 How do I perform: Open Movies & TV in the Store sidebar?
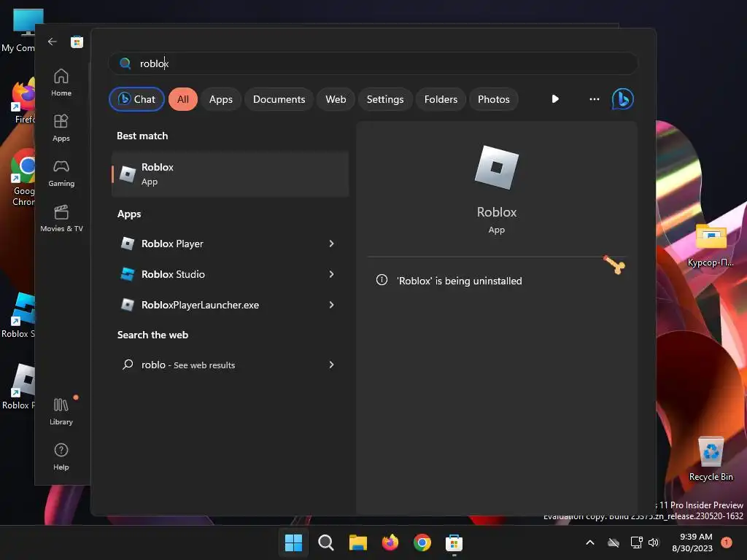pos(61,218)
